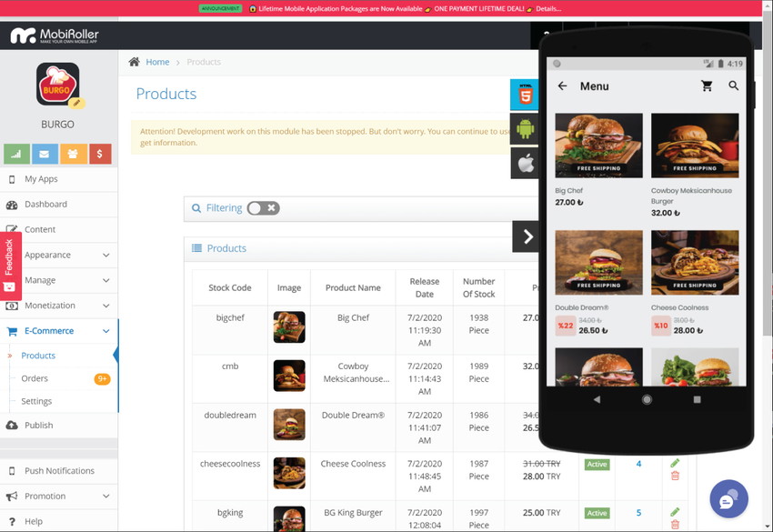Edit Cheese Coolness with the pencil icon
773x532 pixels.
click(675, 463)
